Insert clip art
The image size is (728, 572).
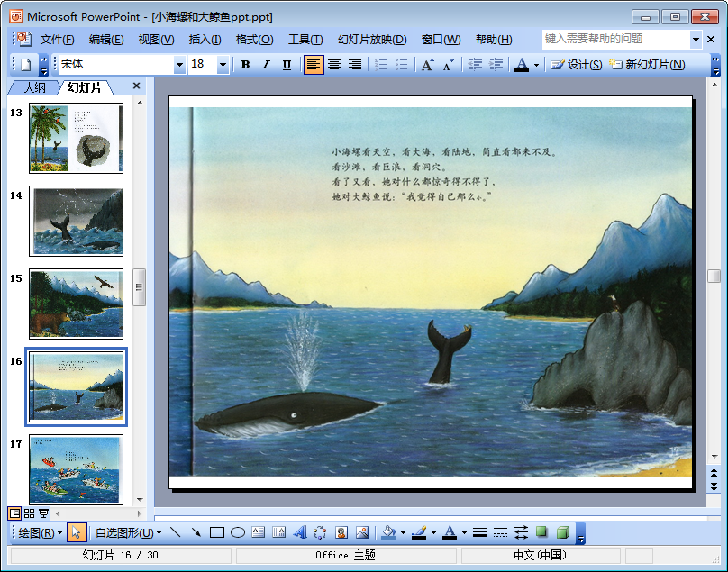[x=341, y=532]
